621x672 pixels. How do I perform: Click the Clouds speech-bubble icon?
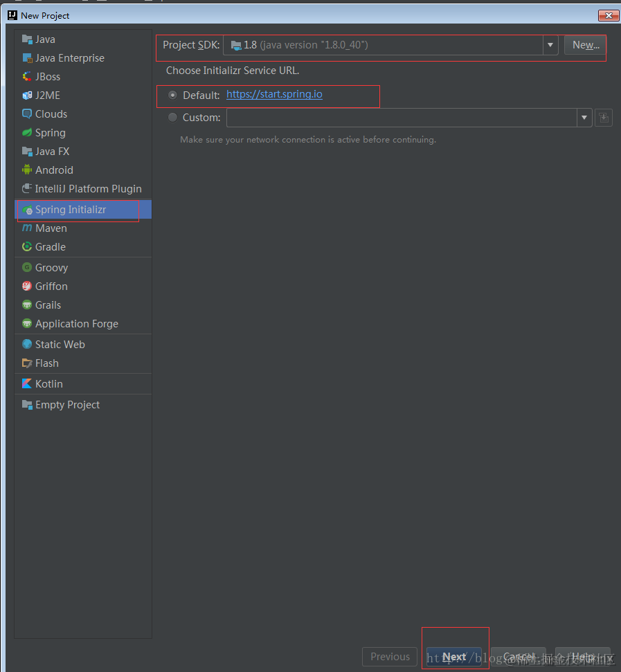[27, 114]
